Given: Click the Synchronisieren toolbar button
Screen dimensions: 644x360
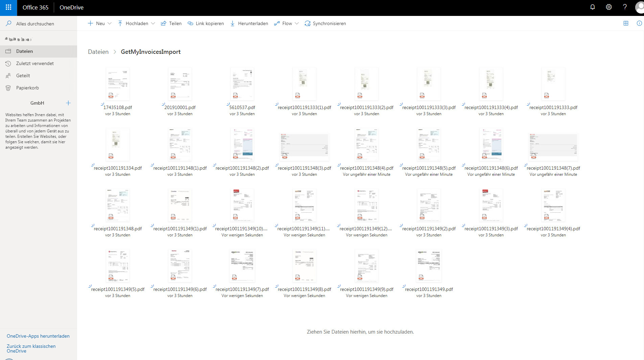Looking at the screenshot, I should pyautogui.click(x=325, y=23).
